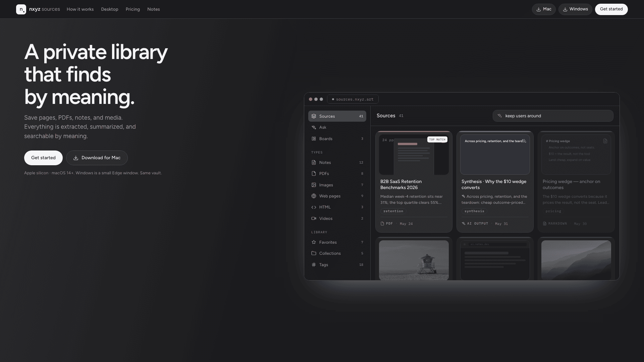Click the hero Get started button
The width and height of the screenshot is (644, 362).
pos(43,158)
